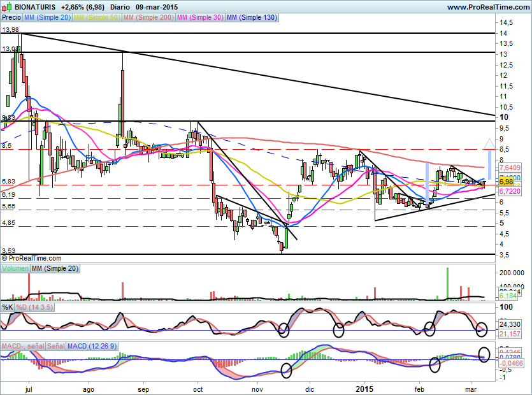Click the sep month on time axis

point(143,389)
